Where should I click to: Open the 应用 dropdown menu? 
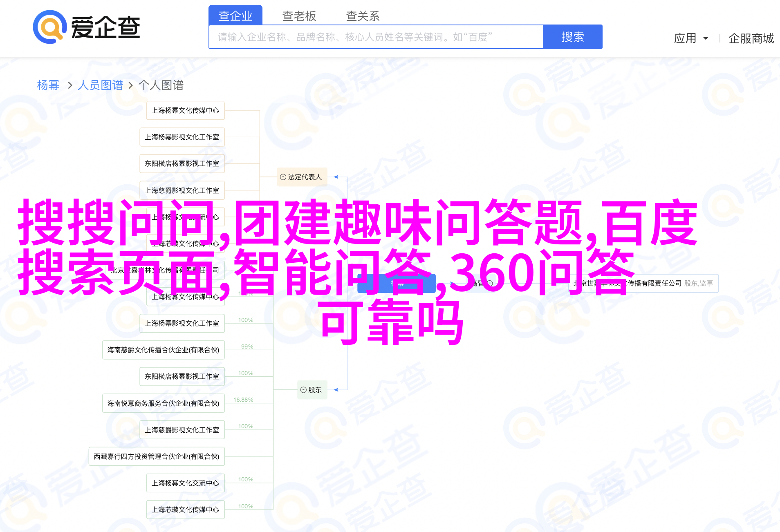coord(691,38)
